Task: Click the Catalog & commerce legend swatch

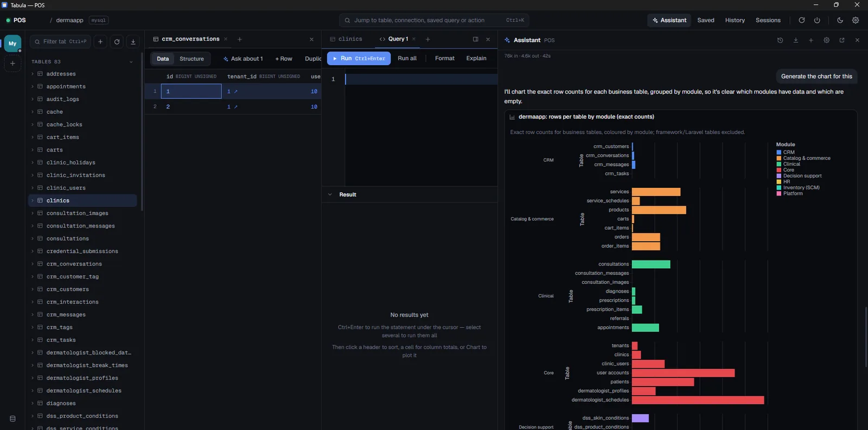Action: (x=779, y=158)
